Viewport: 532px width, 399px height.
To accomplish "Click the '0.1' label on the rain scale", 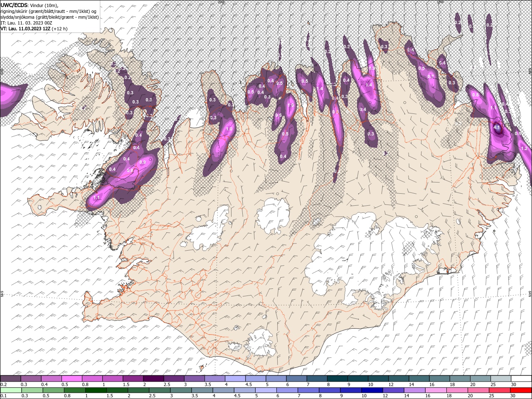I will coord(4,396).
